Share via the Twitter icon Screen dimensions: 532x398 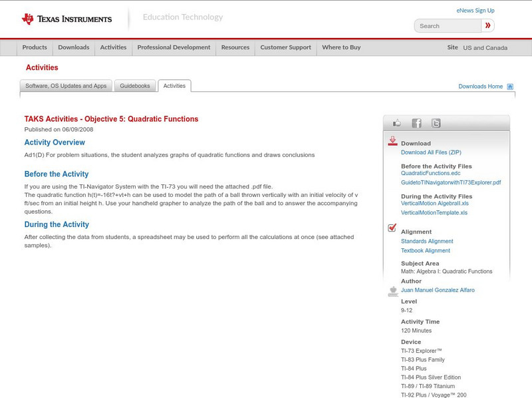tap(436, 123)
